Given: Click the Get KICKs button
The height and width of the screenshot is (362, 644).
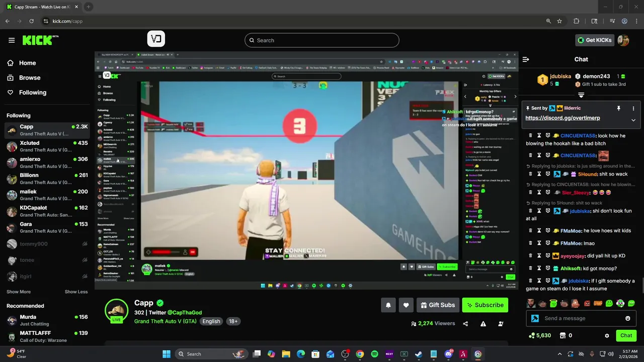Looking at the screenshot, I should tap(595, 40).
